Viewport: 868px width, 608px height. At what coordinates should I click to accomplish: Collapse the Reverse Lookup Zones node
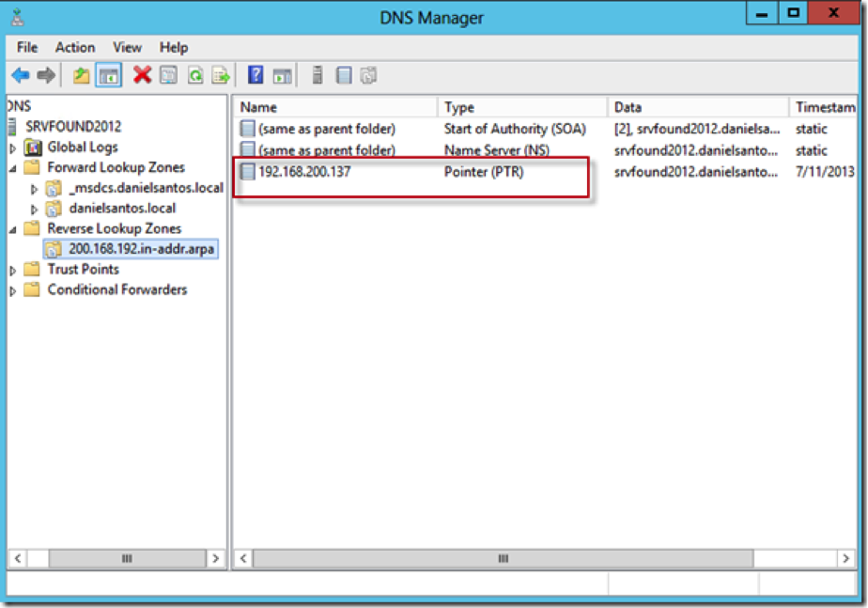click(x=13, y=229)
